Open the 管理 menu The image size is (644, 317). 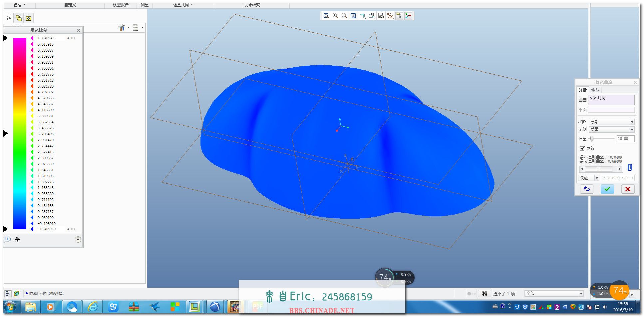19,5
